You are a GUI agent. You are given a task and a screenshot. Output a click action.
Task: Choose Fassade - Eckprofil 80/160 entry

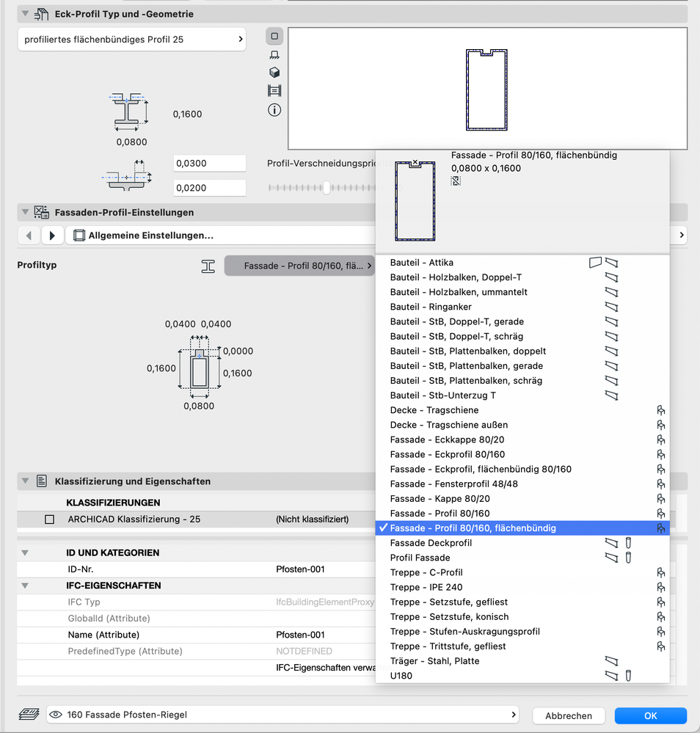point(522,454)
